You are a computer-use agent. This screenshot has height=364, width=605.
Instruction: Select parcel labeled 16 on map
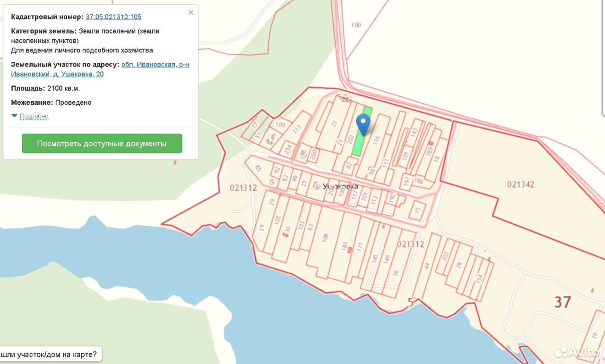(x=437, y=159)
